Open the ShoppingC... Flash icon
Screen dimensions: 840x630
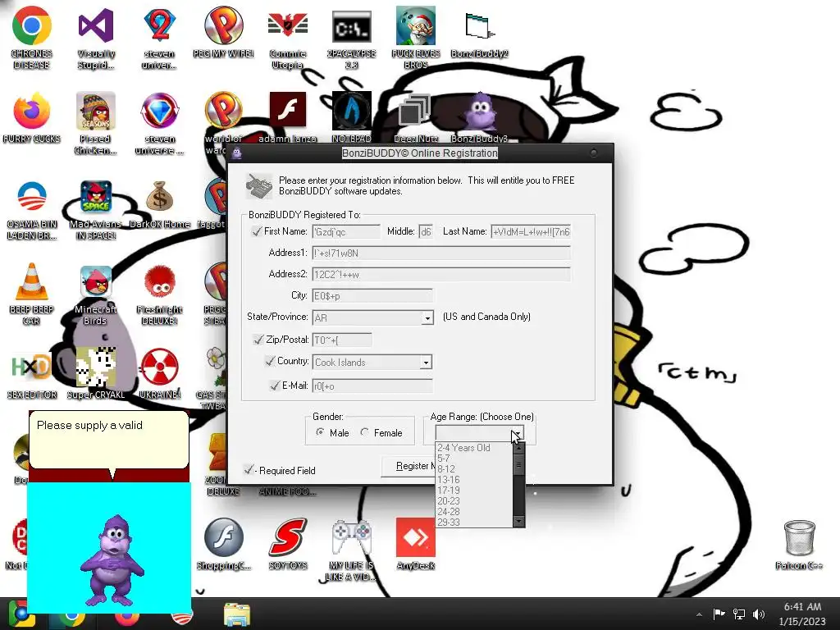(x=223, y=536)
